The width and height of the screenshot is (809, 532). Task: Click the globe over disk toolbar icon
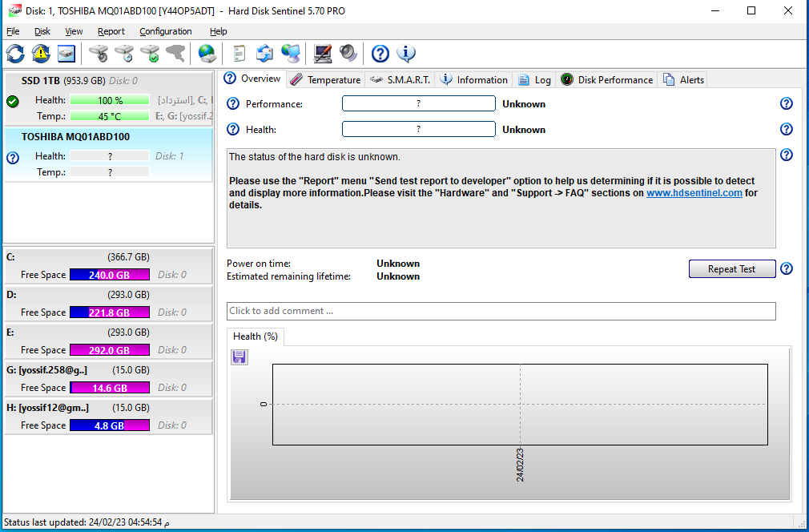(x=207, y=53)
